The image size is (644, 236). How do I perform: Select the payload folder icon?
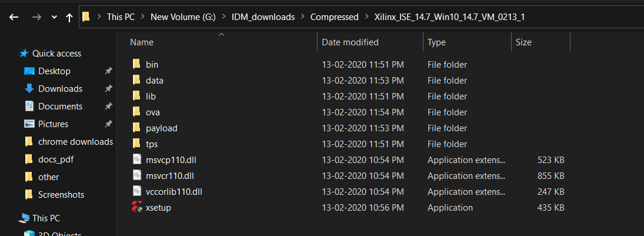point(137,128)
